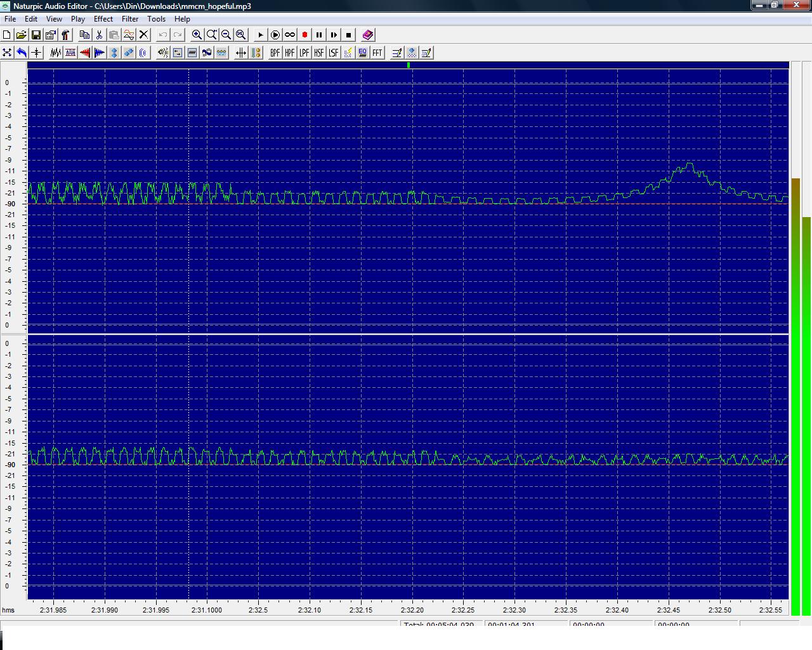The image size is (812, 650).
Task: Click the zoom 1:1 magnifier icon
Action: click(241, 35)
